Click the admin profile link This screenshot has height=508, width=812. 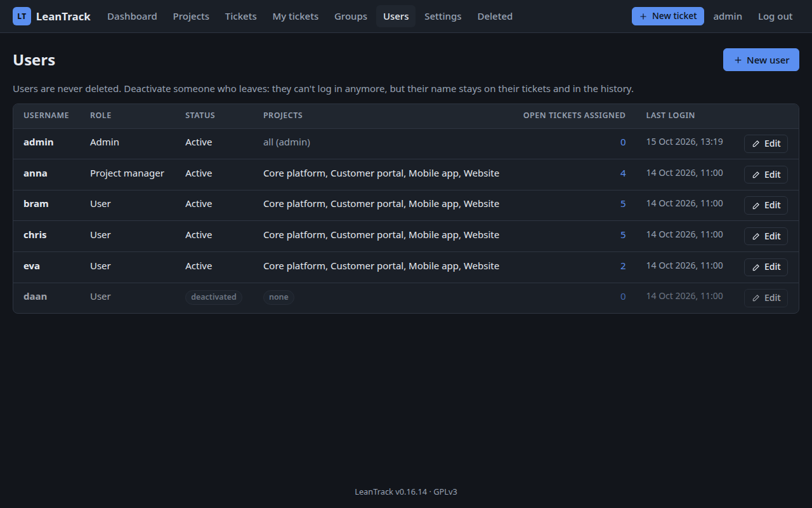(728, 17)
